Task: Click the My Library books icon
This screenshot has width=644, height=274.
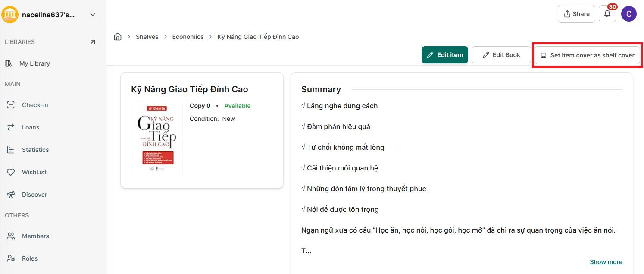Action: click(9, 63)
